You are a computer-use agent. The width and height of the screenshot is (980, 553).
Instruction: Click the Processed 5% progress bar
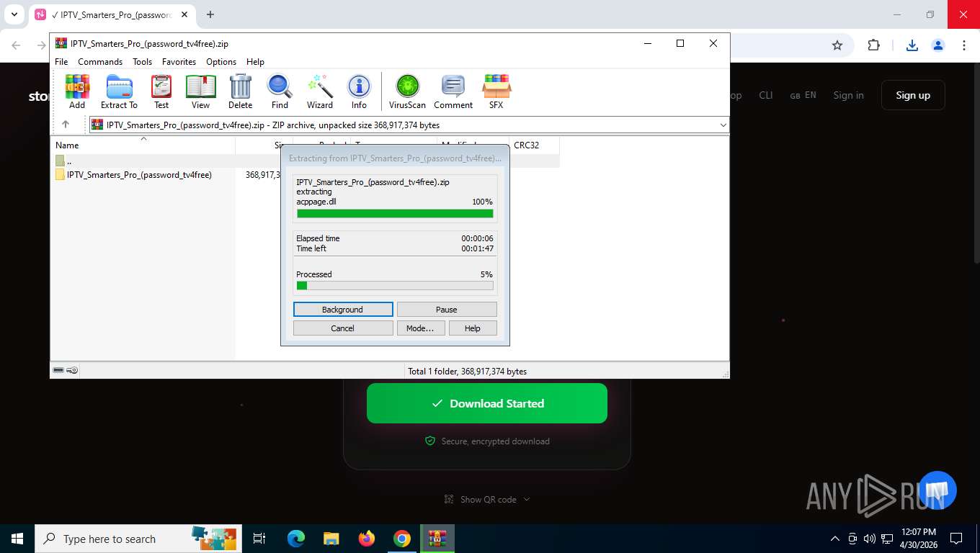coord(395,286)
